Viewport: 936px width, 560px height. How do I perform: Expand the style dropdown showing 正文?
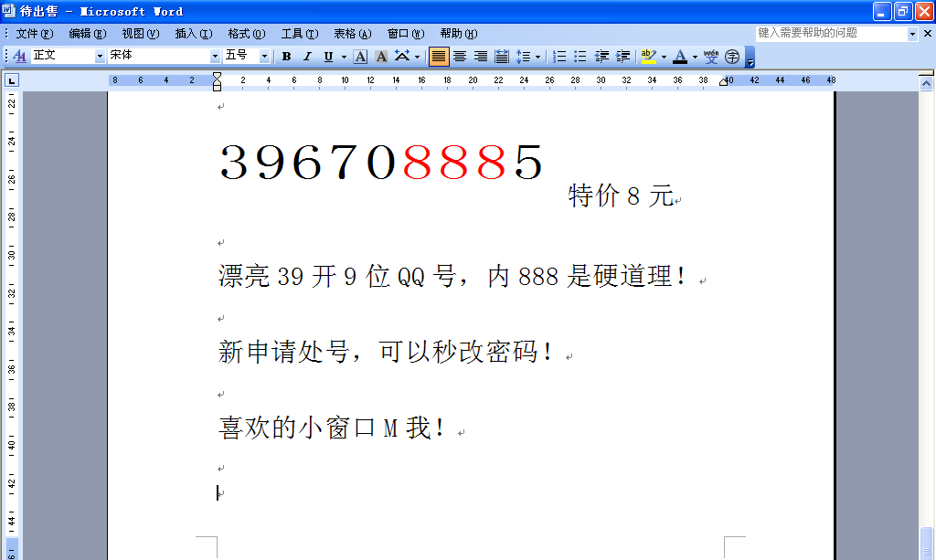(100, 56)
